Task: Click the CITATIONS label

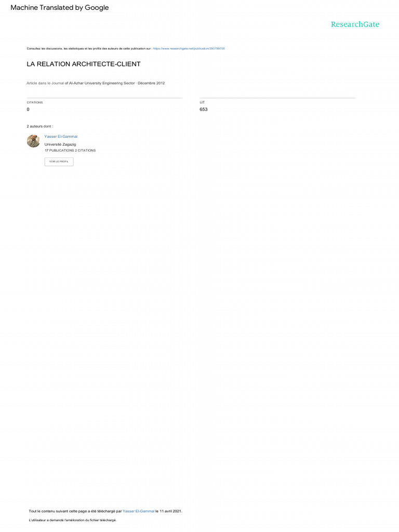Action: pos(35,102)
